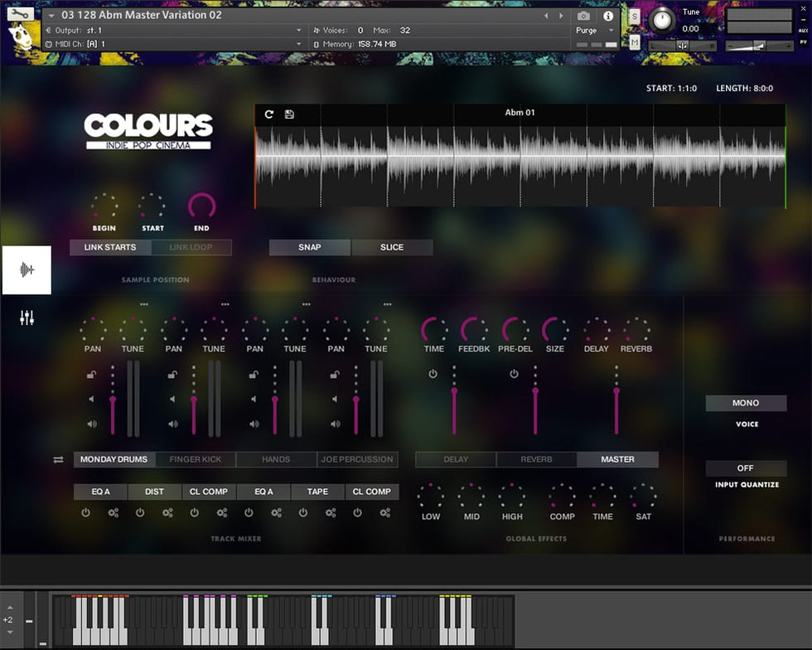Viewport: 812px width, 650px height.
Task: Click the save floppy disk icon above waveform
Action: tap(289, 114)
